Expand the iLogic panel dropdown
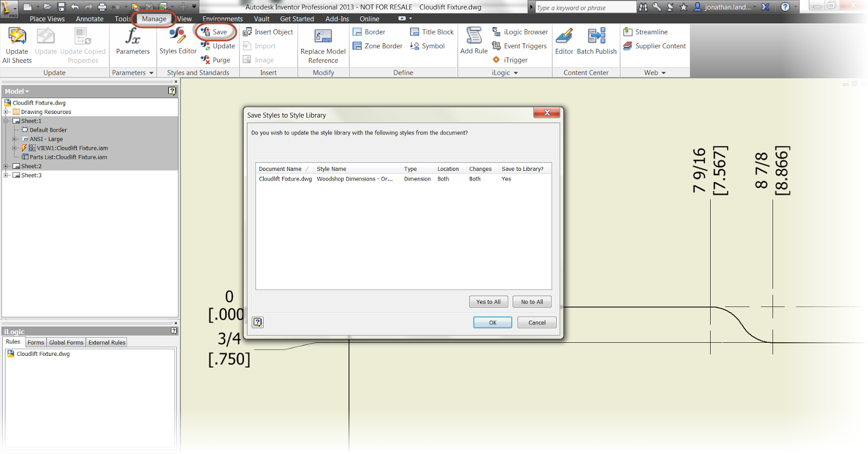Viewport: 868px width, 454px height. click(x=516, y=73)
